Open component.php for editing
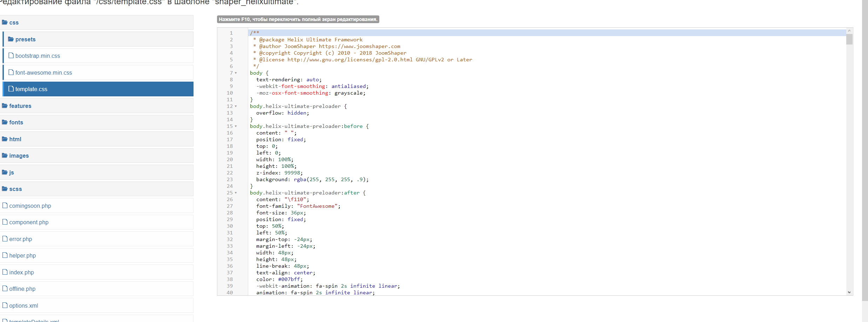This screenshot has width=868, height=322. 96,222
